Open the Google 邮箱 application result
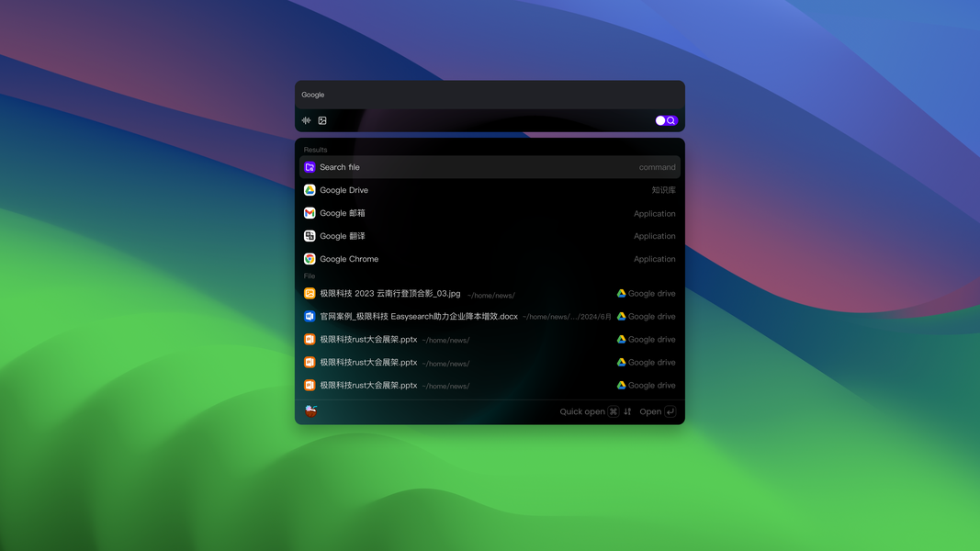980x551 pixels. (x=490, y=213)
